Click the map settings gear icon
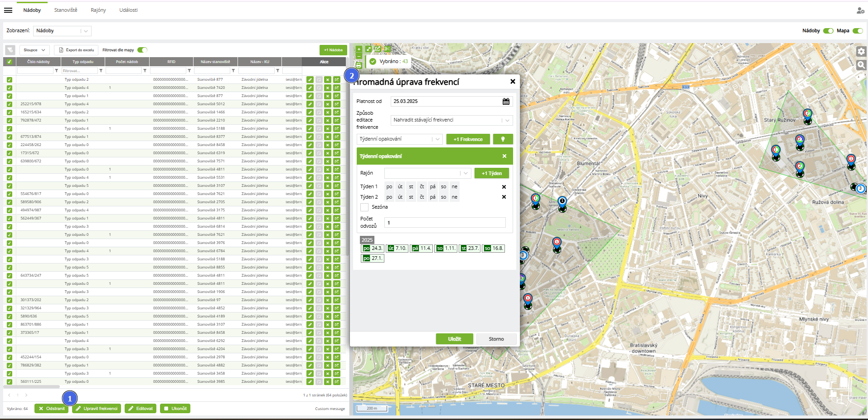868x420 pixels. point(861,51)
